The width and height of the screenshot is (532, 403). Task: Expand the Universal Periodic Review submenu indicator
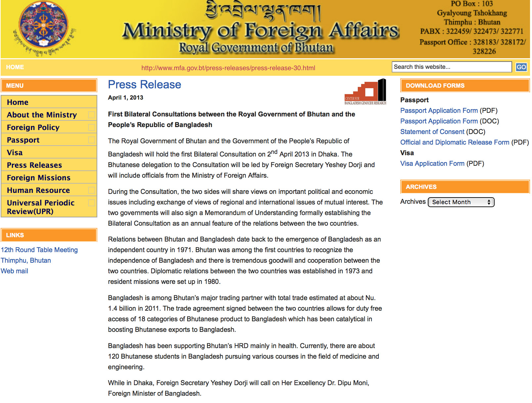[92, 203]
